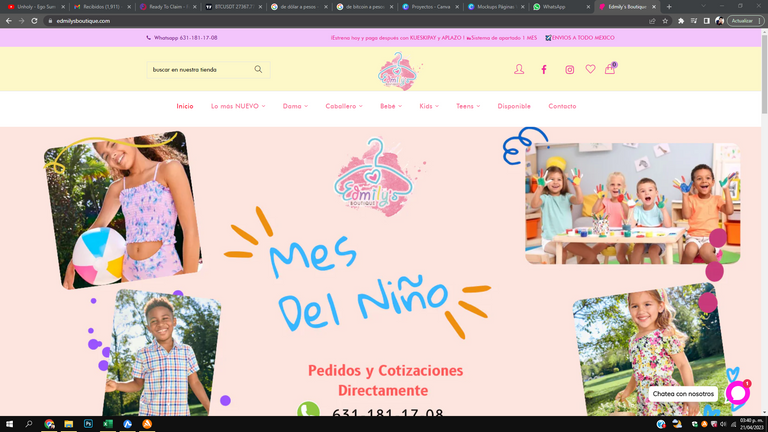Viewport: 768px width, 432px height.
Task: Open taskbar search icon
Action: [29, 424]
